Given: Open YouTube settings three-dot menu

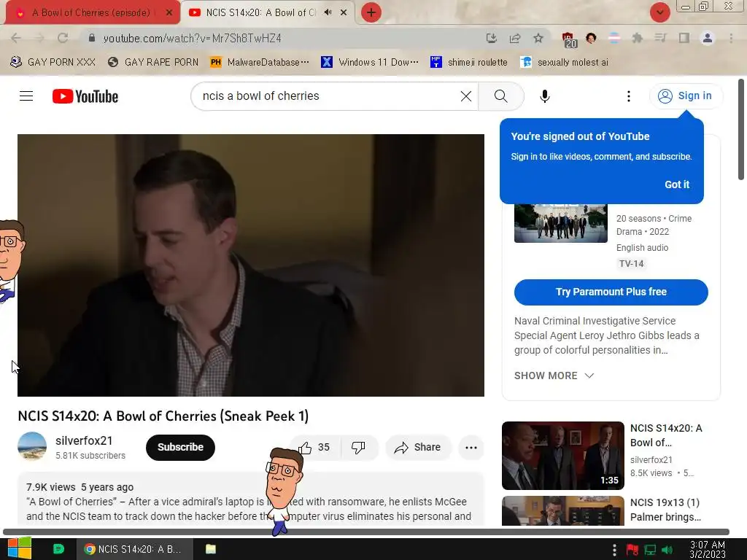Looking at the screenshot, I should (x=628, y=96).
